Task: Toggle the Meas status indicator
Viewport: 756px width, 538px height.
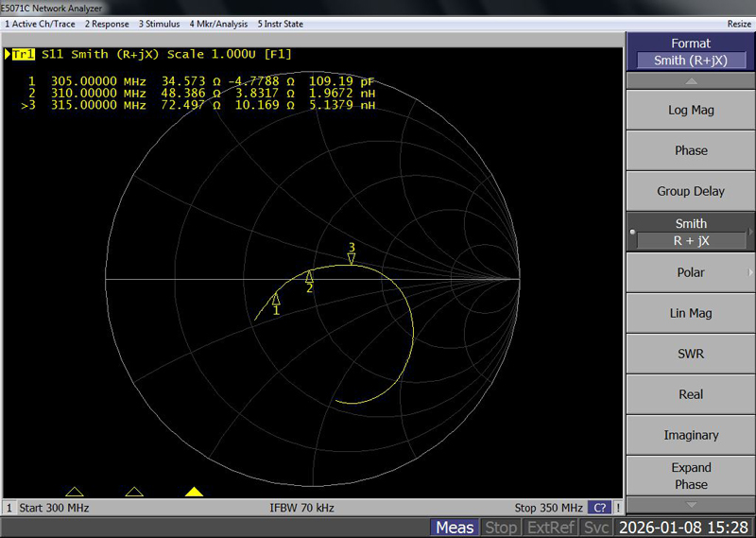Action: click(455, 528)
